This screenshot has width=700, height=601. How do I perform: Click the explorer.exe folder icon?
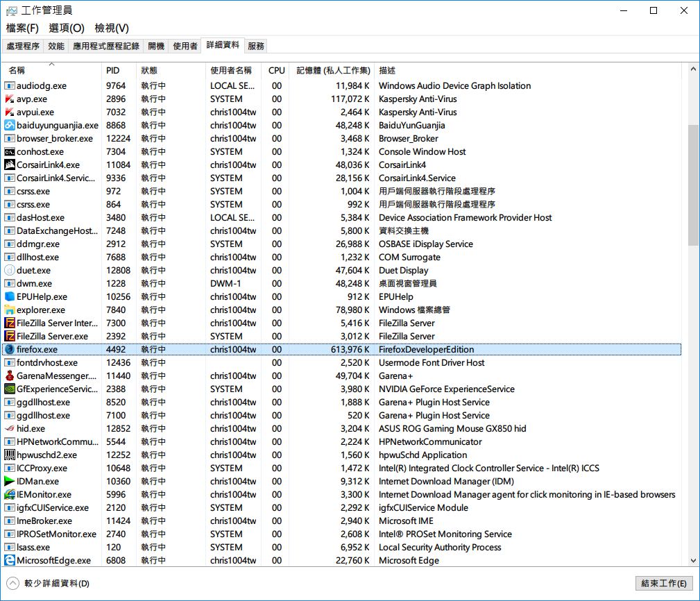pos(10,310)
